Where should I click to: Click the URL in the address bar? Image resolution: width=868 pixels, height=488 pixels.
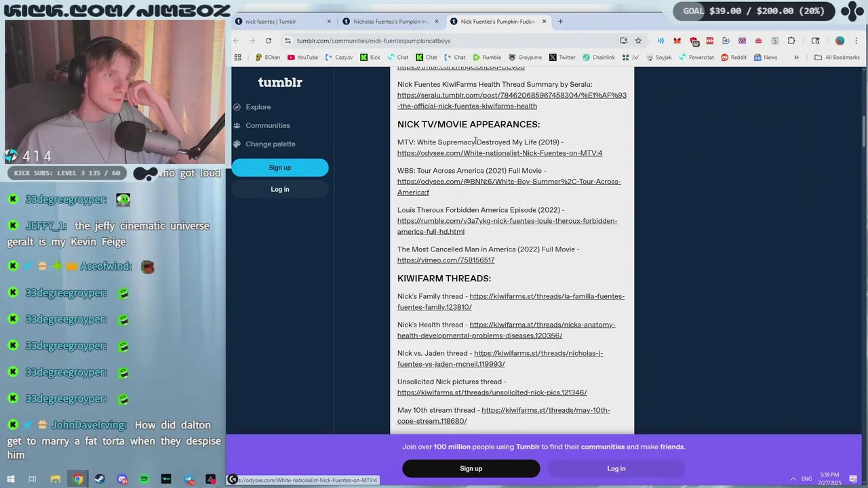tap(373, 41)
